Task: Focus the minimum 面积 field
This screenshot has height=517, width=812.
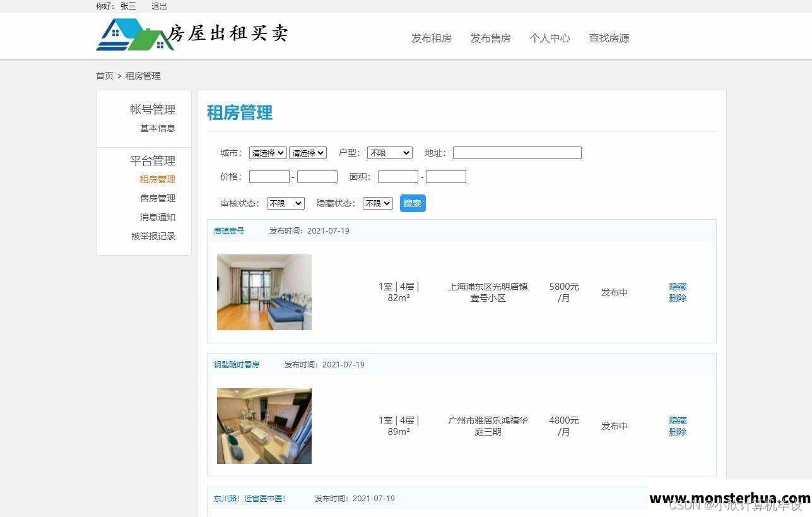Action: pos(397,177)
